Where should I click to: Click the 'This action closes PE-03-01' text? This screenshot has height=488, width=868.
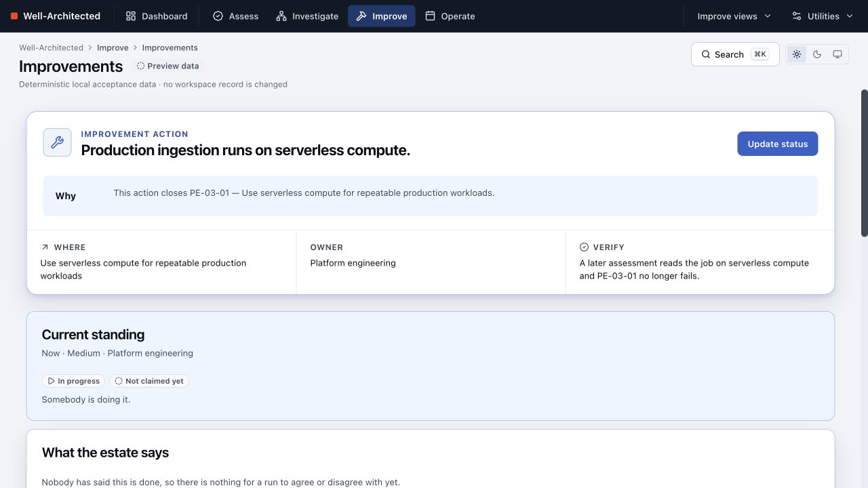[304, 193]
